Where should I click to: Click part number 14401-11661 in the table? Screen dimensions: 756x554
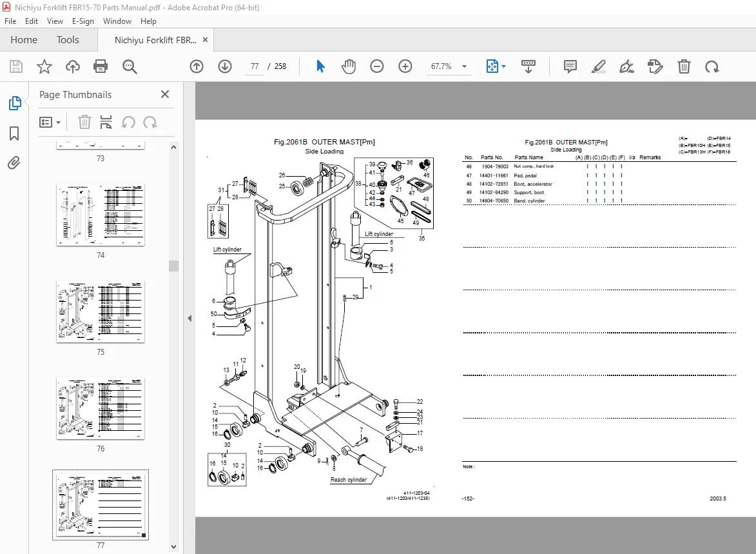tap(494, 175)
